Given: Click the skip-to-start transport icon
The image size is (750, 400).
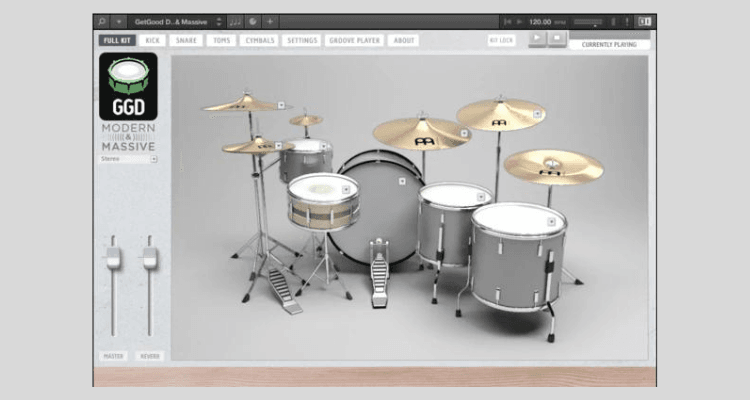Looking at the screenshot, I should point(507,22).
